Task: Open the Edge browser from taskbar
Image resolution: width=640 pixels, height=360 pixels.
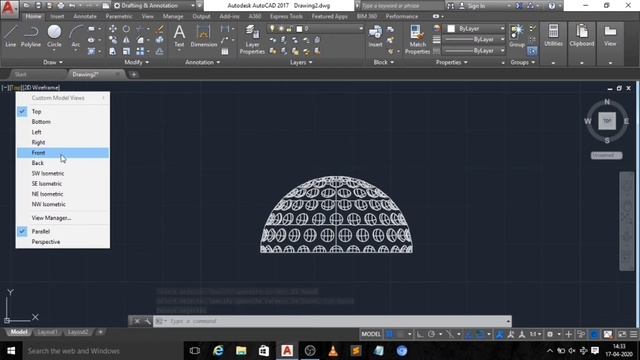Action: tap(218, 351)
